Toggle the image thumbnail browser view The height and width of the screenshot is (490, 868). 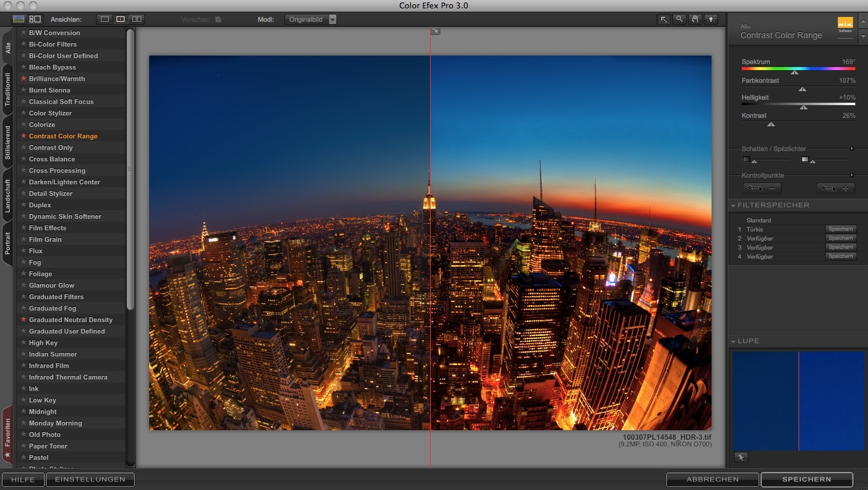[19, 19]
